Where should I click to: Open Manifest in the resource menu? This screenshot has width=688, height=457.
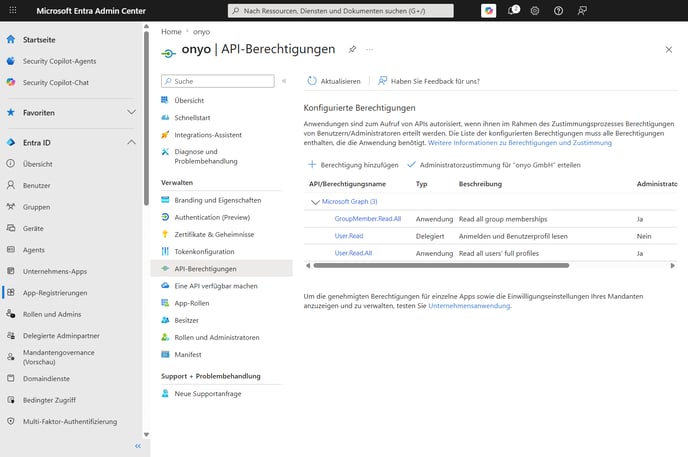(187, 354)
